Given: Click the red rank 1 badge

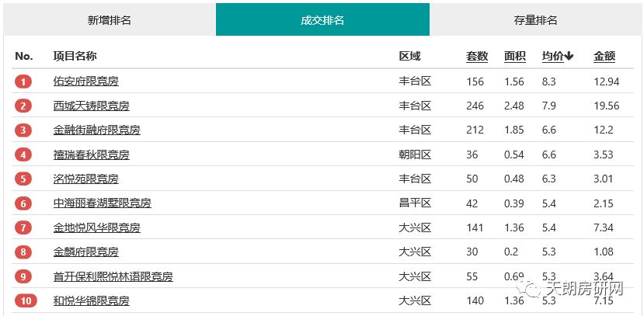Looking at the screenshot, I should [23, 82].
